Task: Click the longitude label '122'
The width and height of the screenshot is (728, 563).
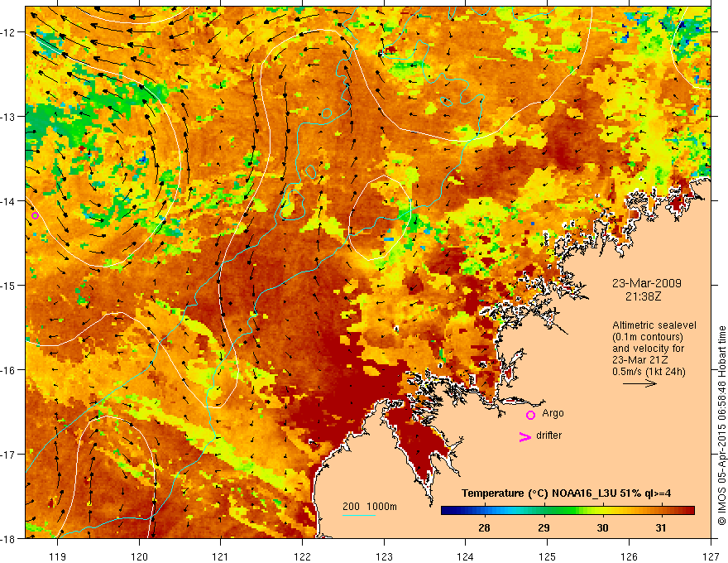Action: (302, 556)
